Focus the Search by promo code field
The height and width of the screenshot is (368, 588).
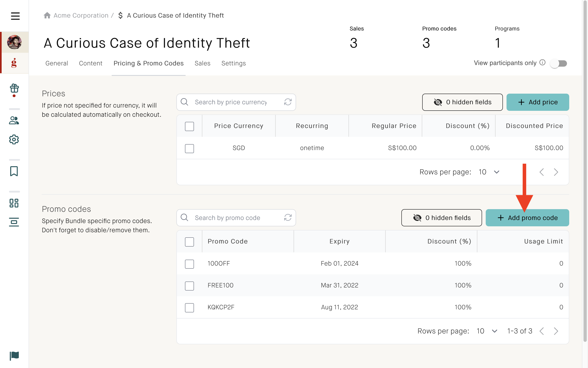(x=236, y=218)
